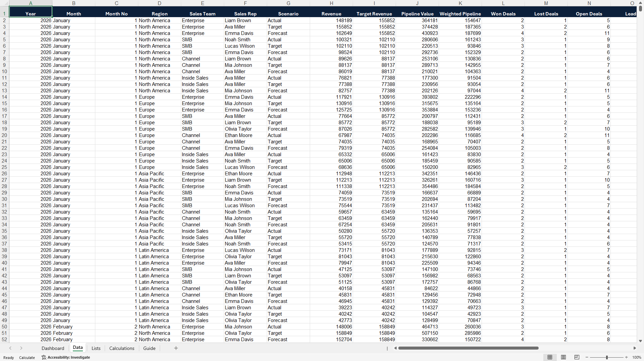This screenshot has width=644, height=361.
Task: Click horizontal scroll left arrow
Action: (395, 348)
